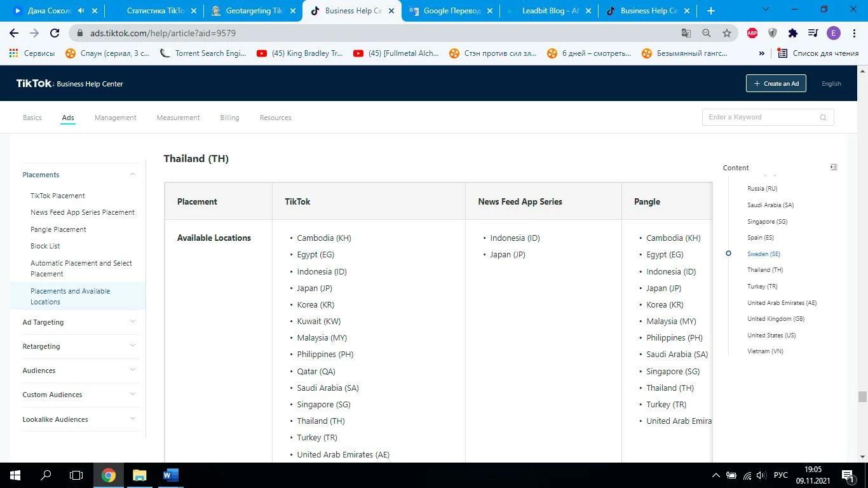The height and width of the screenshot is (488, 868).
Task: Expand the Ad Targeting section
Action: click(x=132, y=322)
